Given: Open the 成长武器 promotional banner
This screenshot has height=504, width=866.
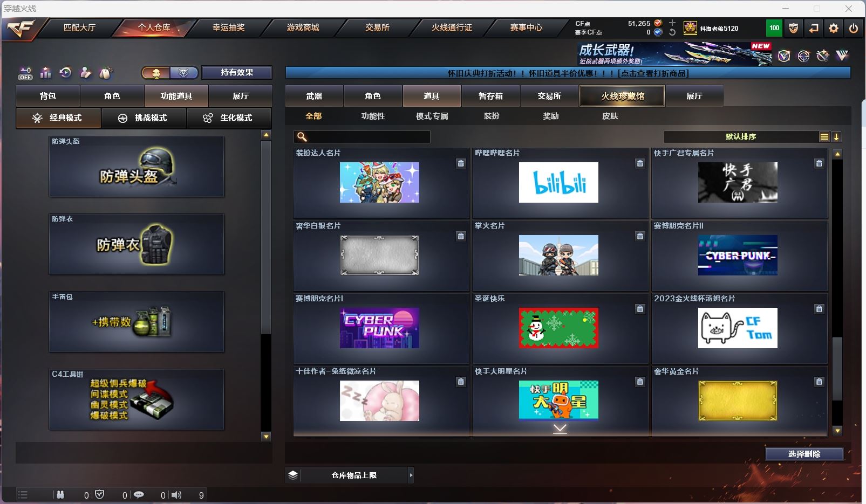Looking at the screenshot, I should (x=675, y=54).
